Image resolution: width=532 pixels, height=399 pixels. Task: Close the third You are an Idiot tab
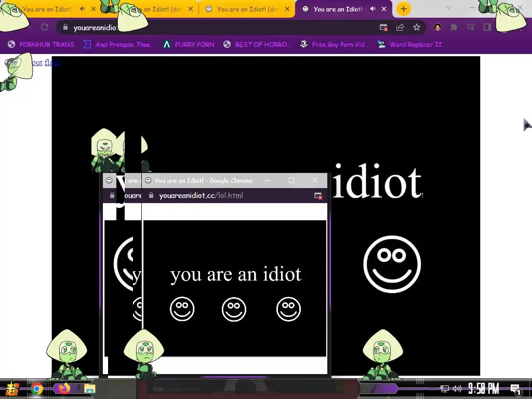tap(287, 9)
